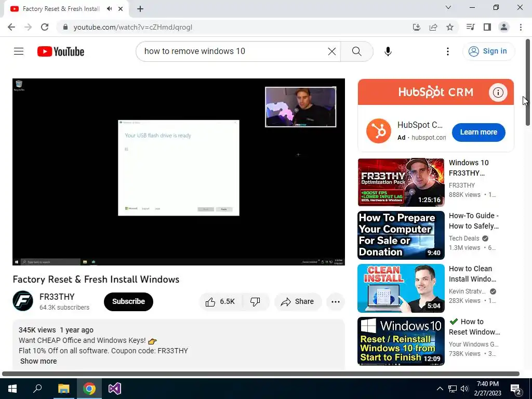The height and width of the screenshot is (399, 532).
Task: Open taskbar search magnifier
Action: coord(37,389)
